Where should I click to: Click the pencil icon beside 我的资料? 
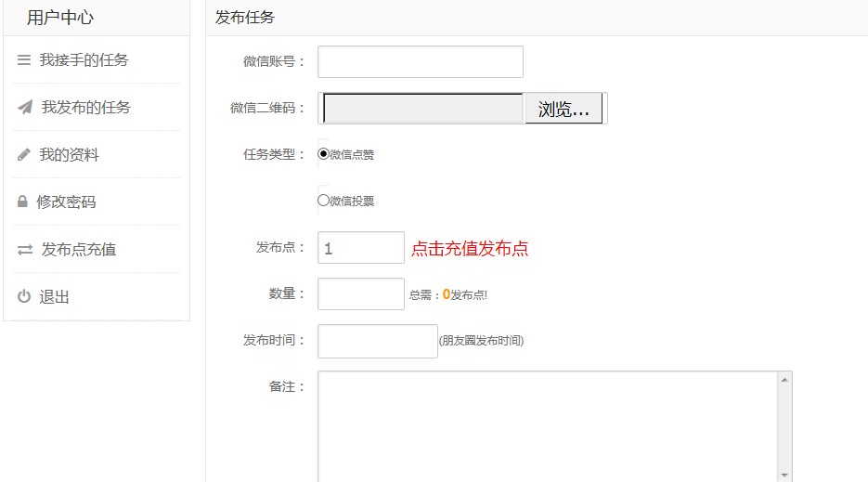point(24,155)
